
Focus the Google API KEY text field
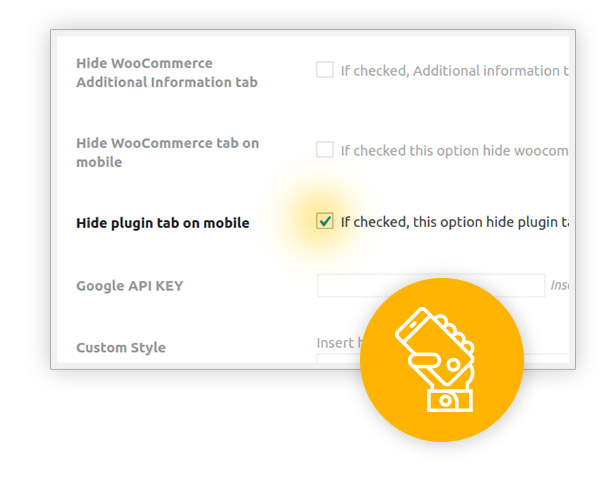click(x=431, y=285)
